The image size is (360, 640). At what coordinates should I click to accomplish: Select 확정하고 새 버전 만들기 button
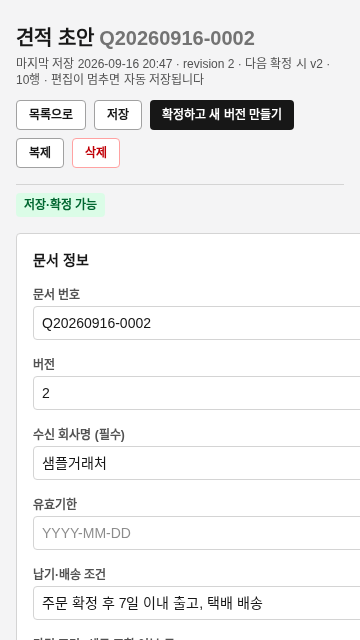tap(222, 115)
